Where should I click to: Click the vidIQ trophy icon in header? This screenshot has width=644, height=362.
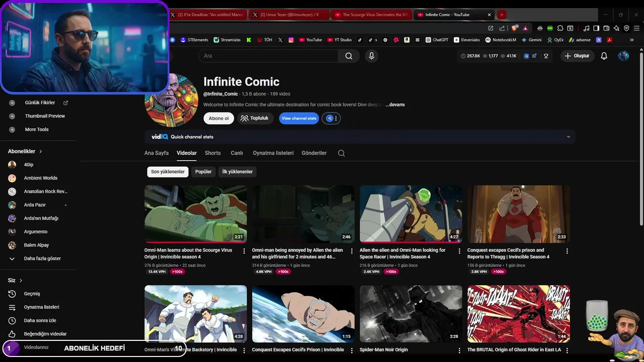click(546, 56)
